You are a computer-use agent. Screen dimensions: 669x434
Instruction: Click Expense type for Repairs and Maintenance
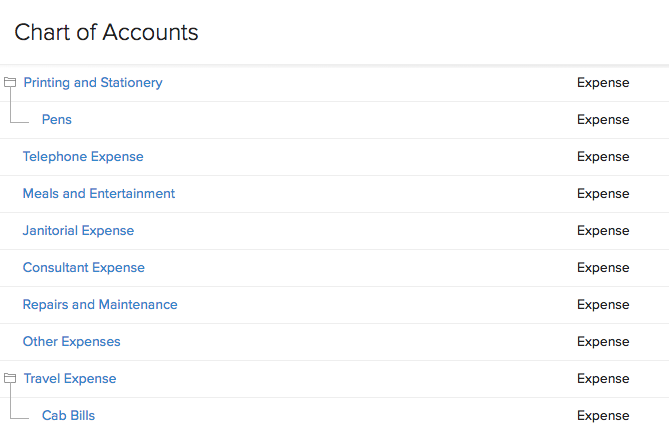(x=603, y=305)
